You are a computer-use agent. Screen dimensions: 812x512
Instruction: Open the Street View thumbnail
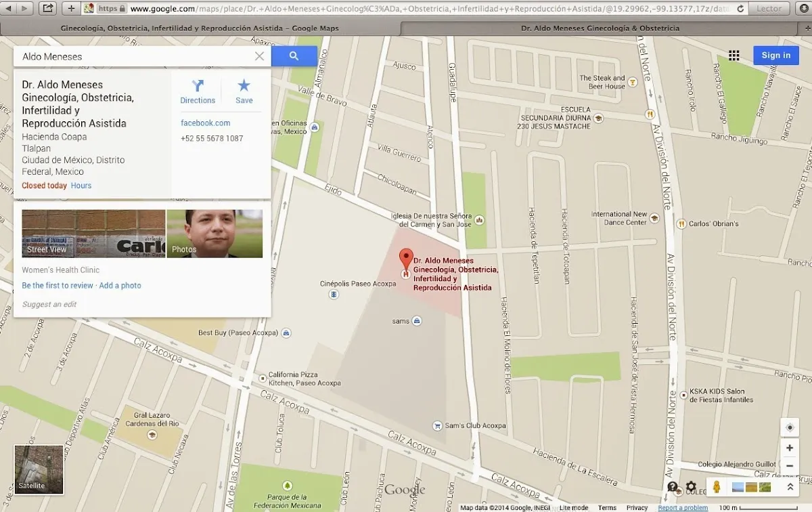tap(93, 234)
